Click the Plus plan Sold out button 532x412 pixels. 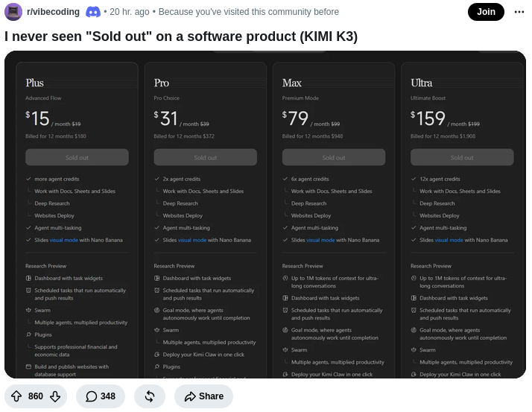click(77, 157)
